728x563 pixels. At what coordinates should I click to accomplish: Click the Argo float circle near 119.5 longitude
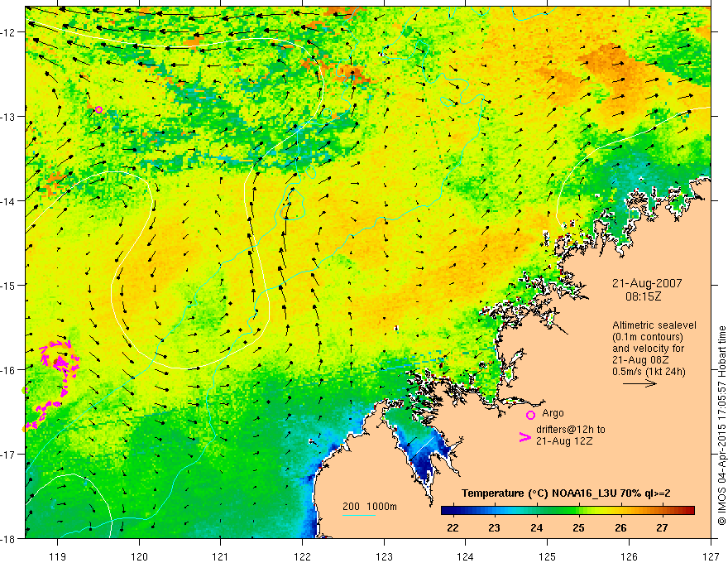click(98, 109)
